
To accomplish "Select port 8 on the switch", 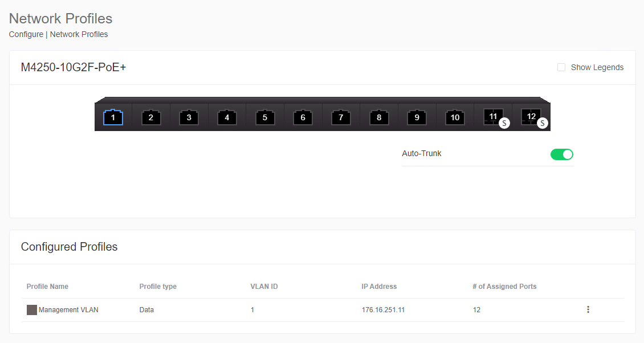I will click(x=378, y=117).
